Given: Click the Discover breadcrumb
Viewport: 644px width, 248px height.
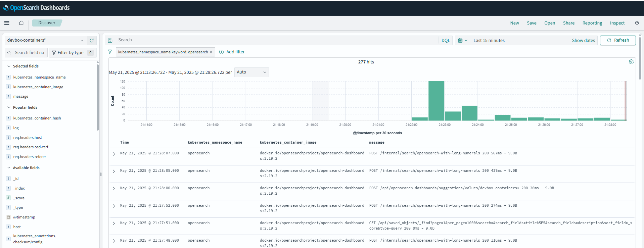Looking at the screenshot, I should pyautogui.click(x=47, y=23).
